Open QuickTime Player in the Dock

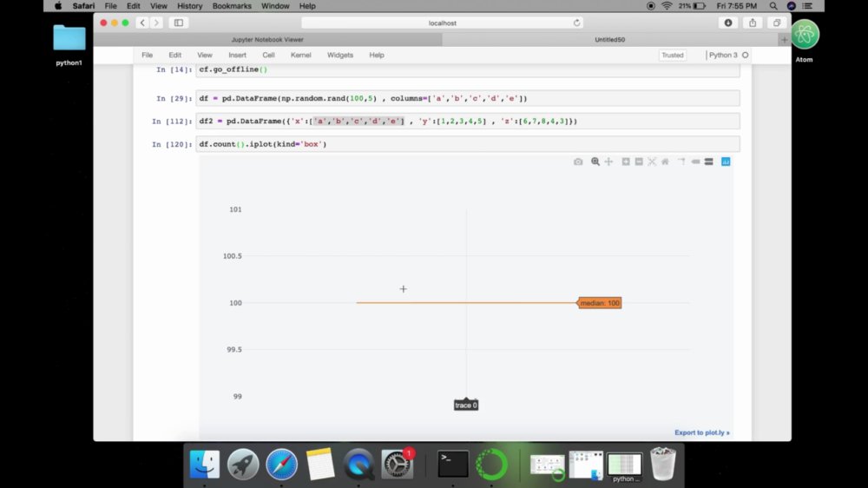pyautogui.click(x=358, y=465)
